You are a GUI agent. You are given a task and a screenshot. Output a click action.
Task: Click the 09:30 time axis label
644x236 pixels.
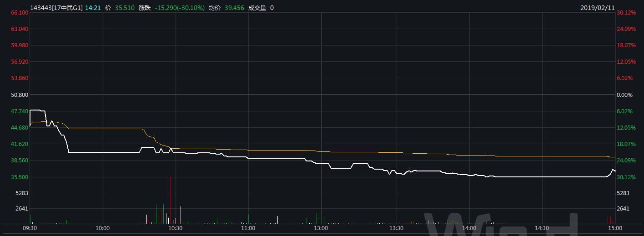[30, 228]
